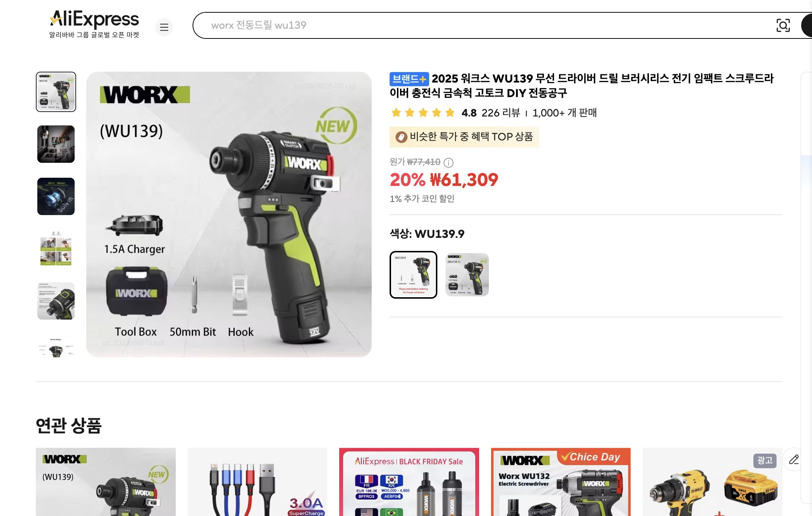Select the second thumbnail showing drill in use

pyautogui.click(x=56, y=144)
